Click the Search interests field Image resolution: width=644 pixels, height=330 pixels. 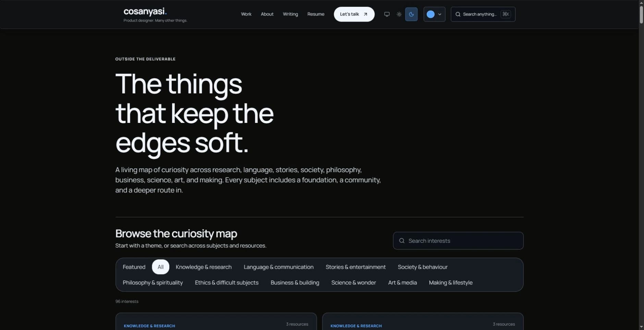(458, 241)
